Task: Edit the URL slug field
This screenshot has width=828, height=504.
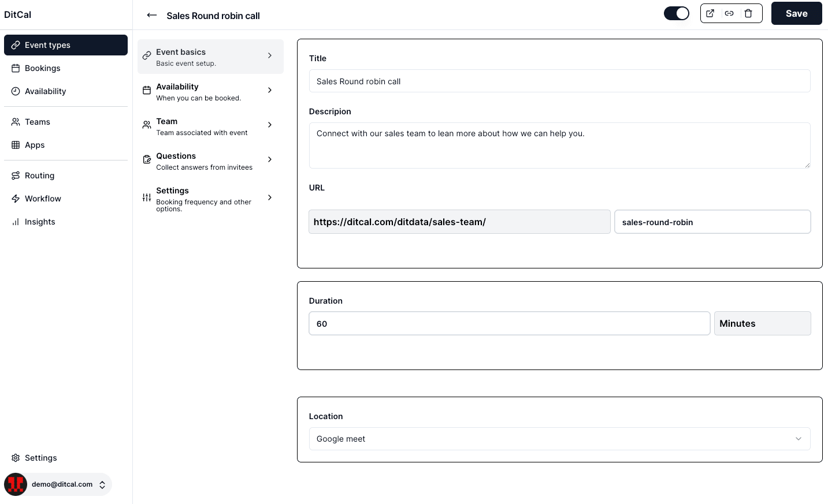Action: click(712, 222)
